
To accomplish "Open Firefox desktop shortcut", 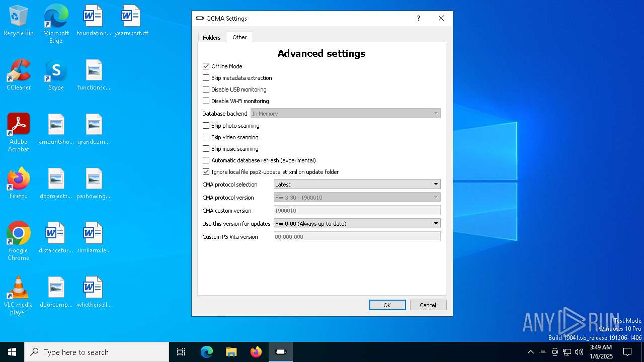I will [x=19, y=184].
